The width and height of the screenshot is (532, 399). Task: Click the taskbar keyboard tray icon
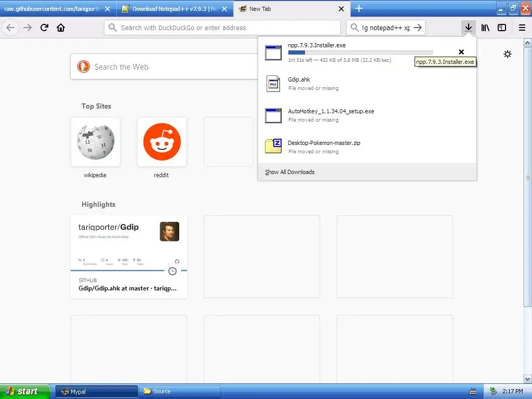coord(473,392)
